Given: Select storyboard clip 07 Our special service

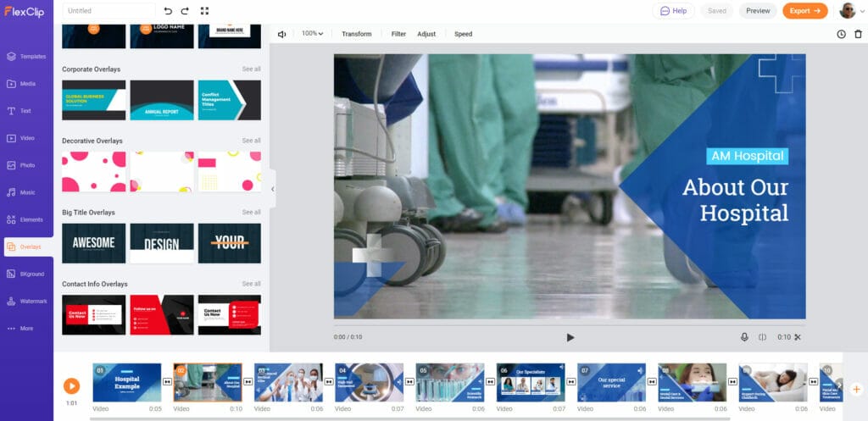Looking at the screenshot, I should (x=612, y=382).
